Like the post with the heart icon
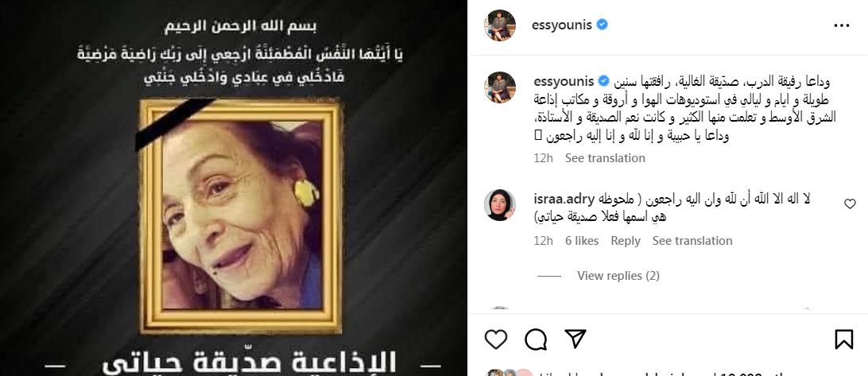This screenshot has height=376, width=868. pyautogui.click(x=495, y=339)
